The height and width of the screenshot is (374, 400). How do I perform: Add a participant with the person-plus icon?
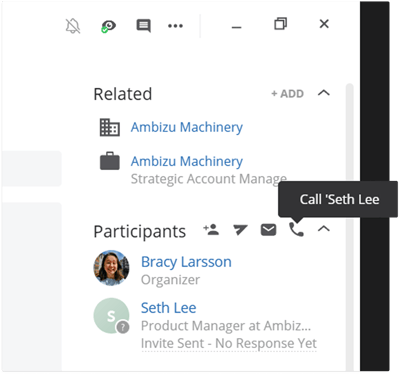pos(211,230)
